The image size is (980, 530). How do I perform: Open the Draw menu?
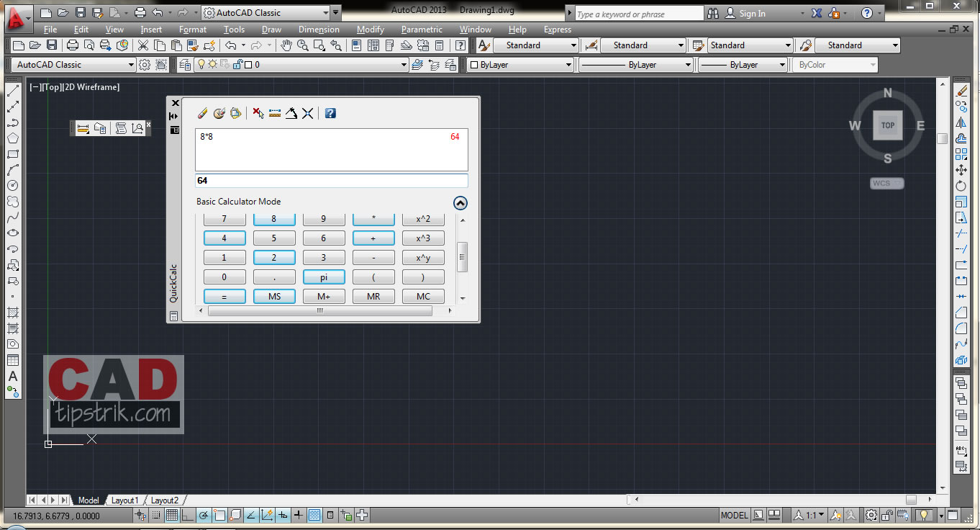[x=271, y=30]
